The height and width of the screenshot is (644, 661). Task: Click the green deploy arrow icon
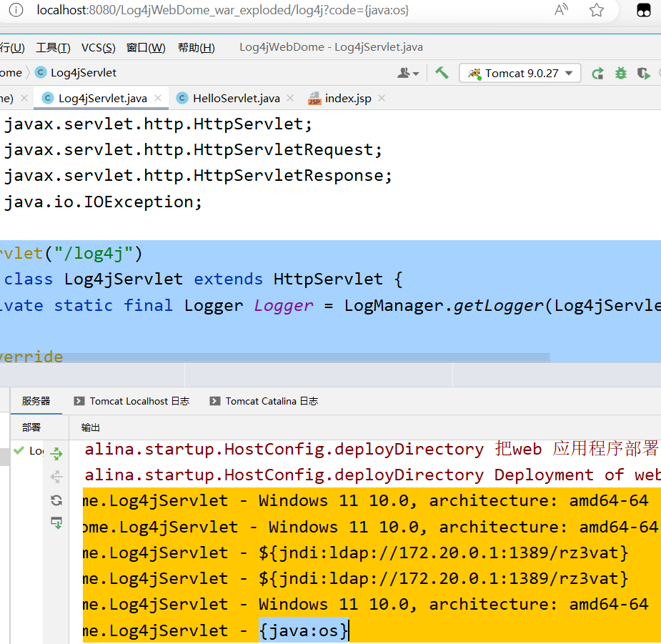[56, 454]
